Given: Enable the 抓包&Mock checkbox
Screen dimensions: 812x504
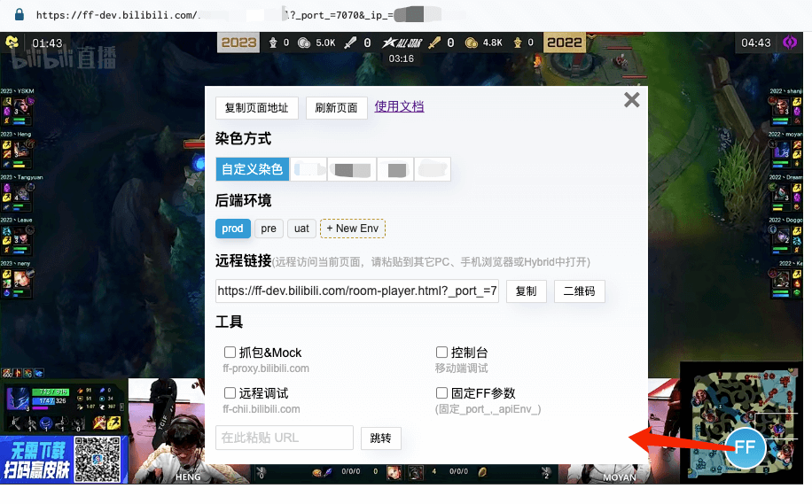Looking at the screenshot, I should 230,353.
